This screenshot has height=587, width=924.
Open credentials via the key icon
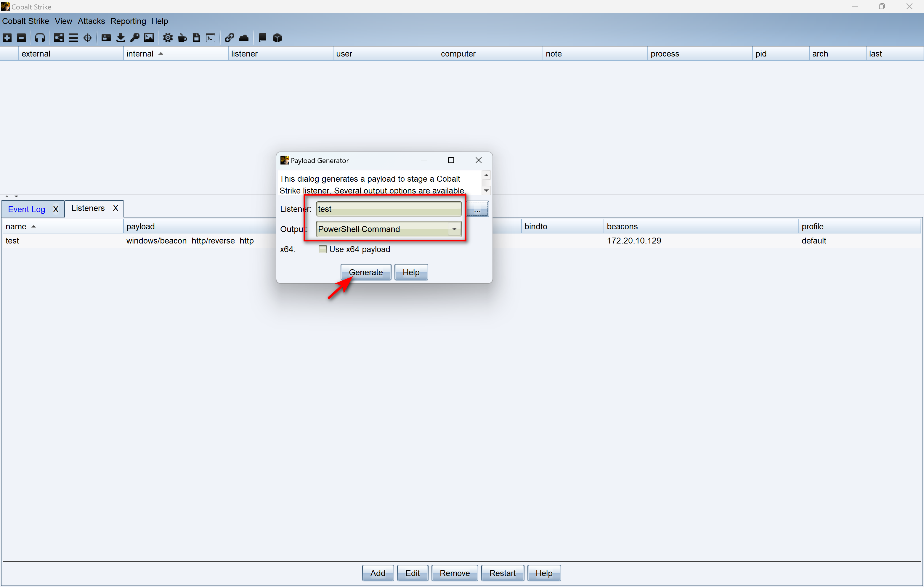(x=135, y=38)
